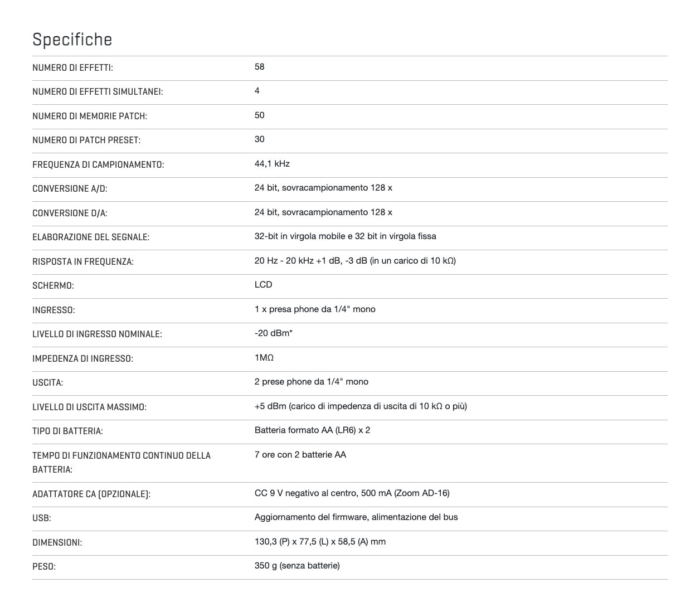Click the "350 g (senza batterie)" weight value

tap(297, 566)
